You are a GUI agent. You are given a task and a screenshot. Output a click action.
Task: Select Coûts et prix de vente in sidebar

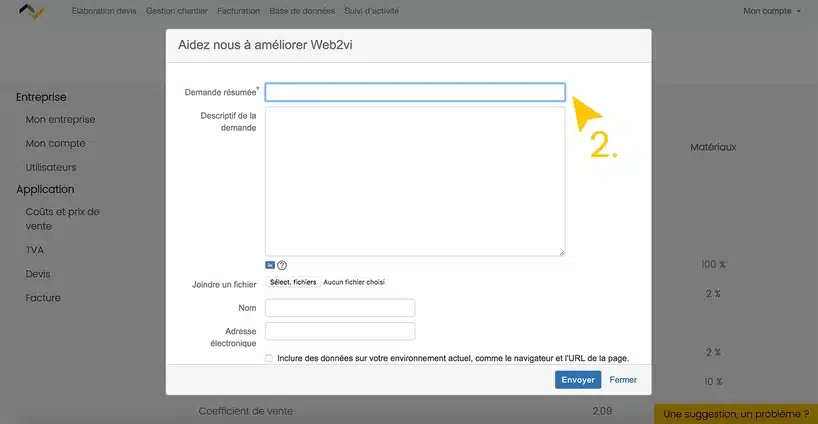[63, 219]
